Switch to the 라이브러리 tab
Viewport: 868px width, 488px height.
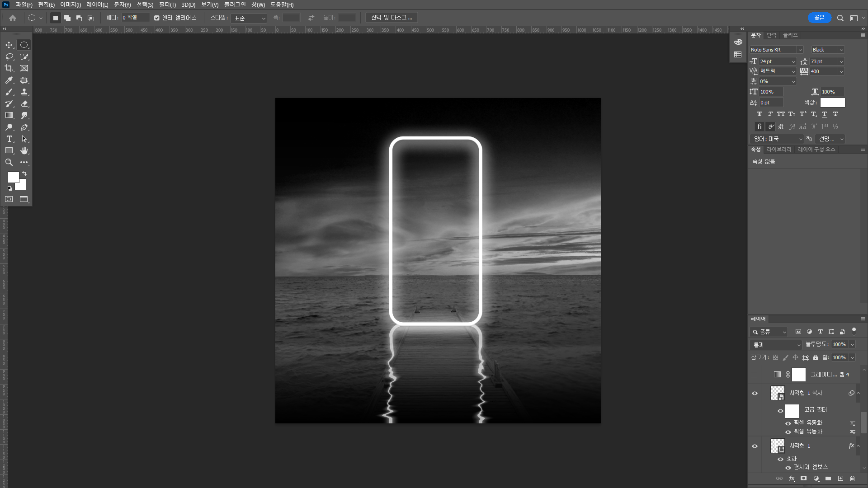pyautogui.click(x=778, y=149)
